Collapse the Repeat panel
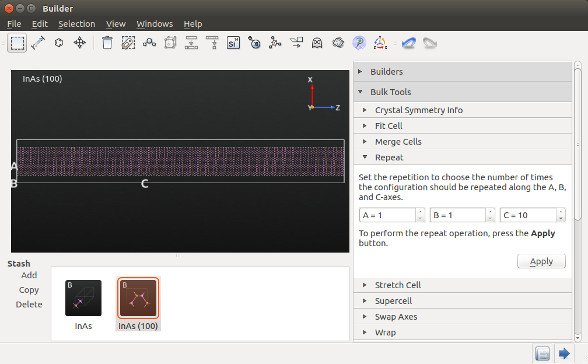588x364 pixels. (463, 157)
